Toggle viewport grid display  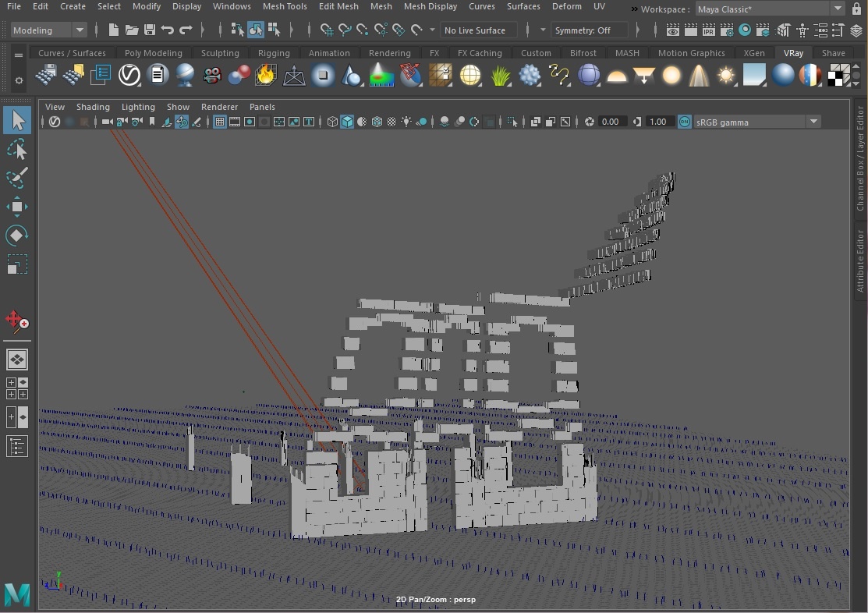click(220, 122)
